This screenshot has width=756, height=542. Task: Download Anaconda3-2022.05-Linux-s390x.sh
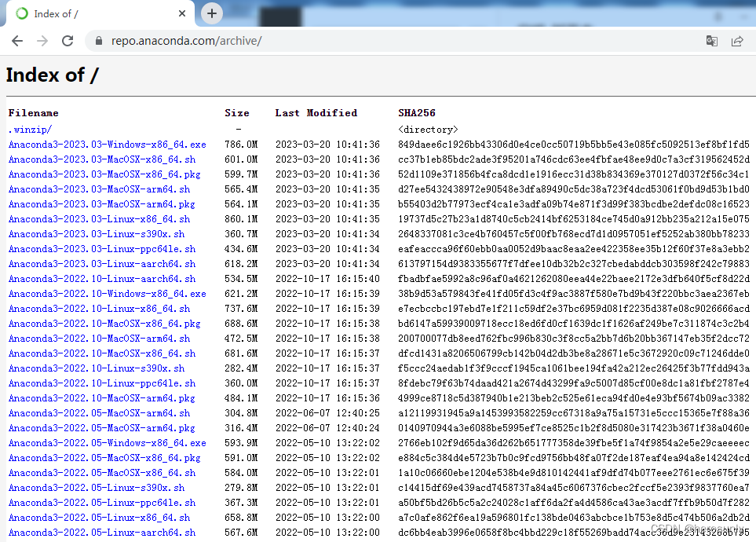97,488
